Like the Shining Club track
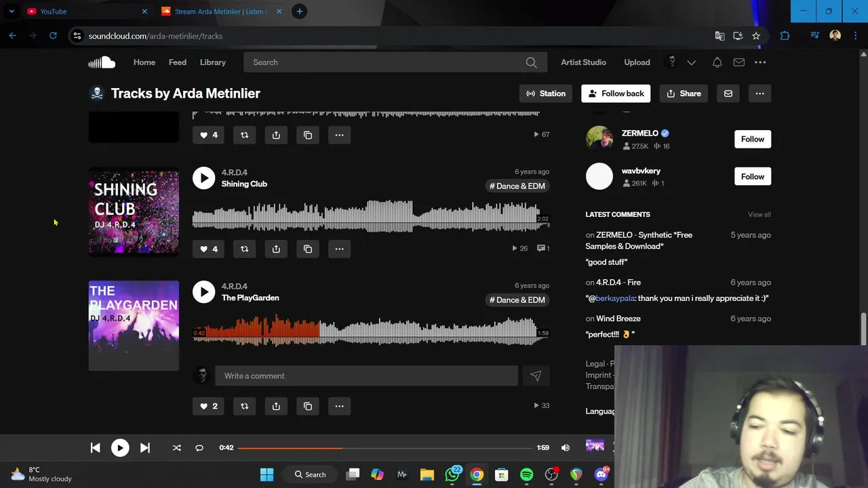The image size is (868, 488). coord(208,249)
